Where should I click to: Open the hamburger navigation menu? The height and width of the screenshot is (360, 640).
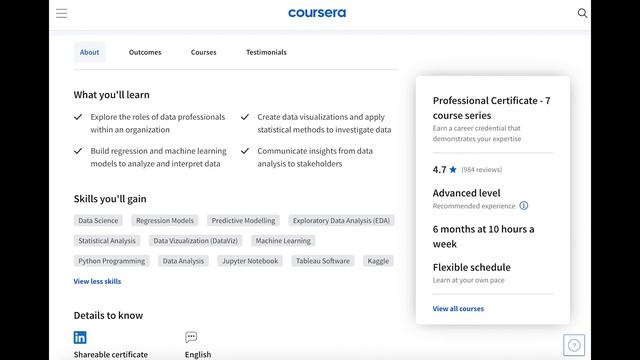click(62, 13)
